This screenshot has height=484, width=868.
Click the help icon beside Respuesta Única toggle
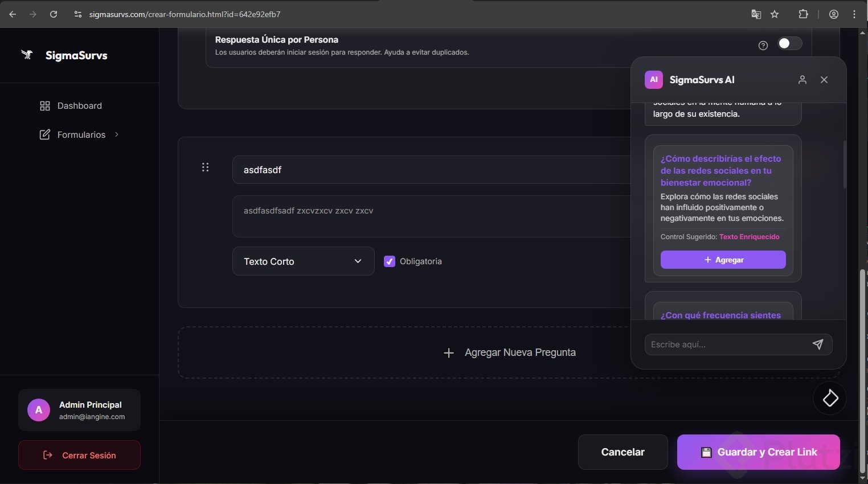pos(763,46)
